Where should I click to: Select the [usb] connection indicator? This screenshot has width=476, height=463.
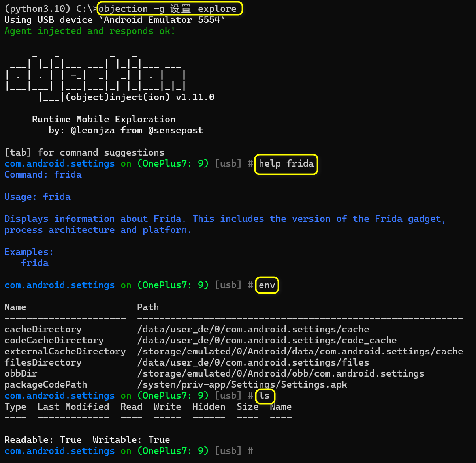[228, 163]
